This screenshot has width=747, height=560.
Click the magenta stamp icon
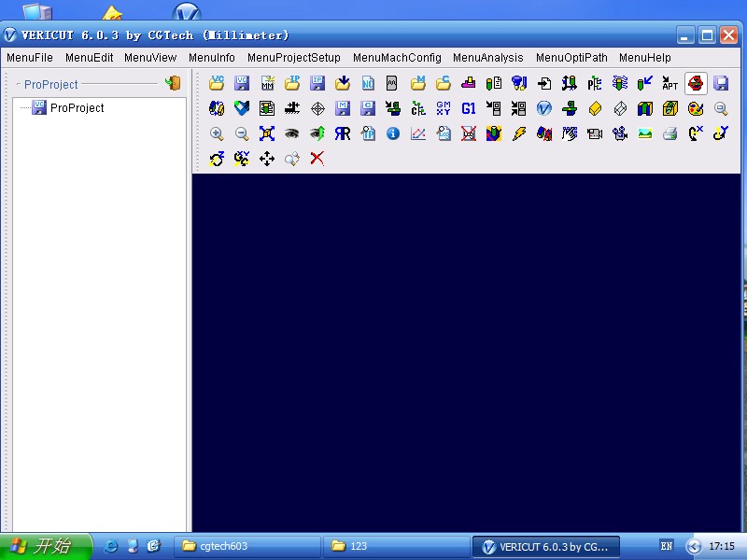469,83
